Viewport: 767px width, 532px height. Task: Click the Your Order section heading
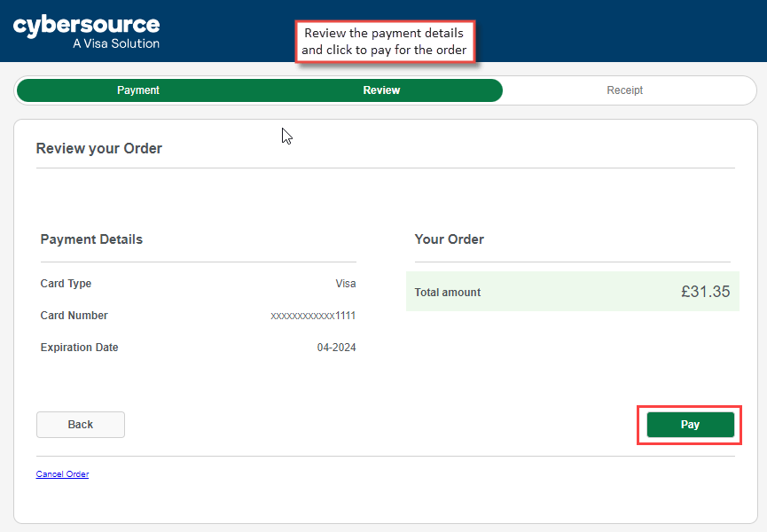click(x=449, y=239)
